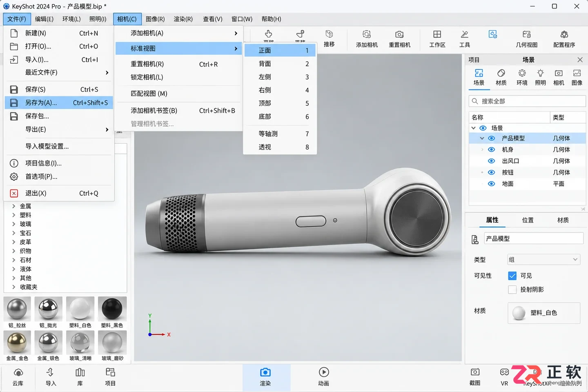Switch to the 照明 panel icon
588x392 pixels.
(x=540, y=73)
